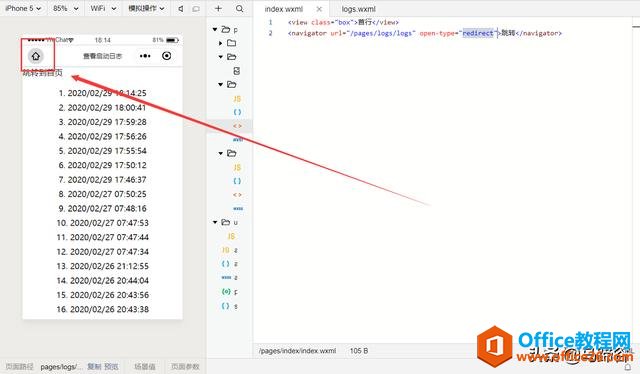Click the simulator page title 查看启动日志
Viewport: 640px width, 374px height.
click(x=102, y=56)
